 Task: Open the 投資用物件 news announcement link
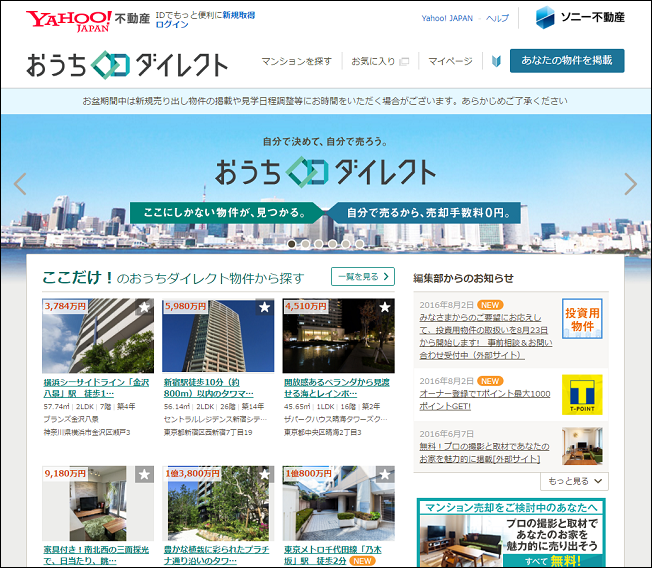click(486, 336)
